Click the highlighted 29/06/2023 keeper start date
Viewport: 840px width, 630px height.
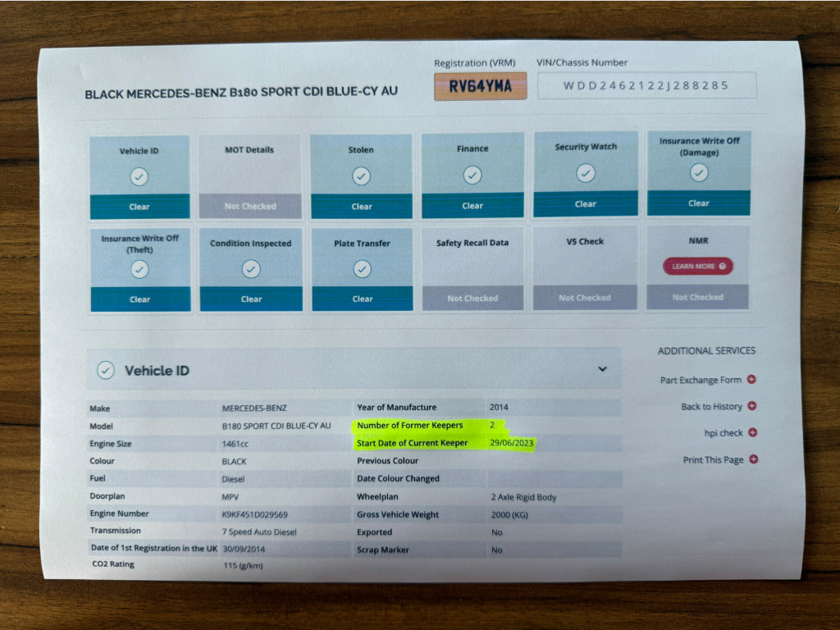click(x=512, y=443)
